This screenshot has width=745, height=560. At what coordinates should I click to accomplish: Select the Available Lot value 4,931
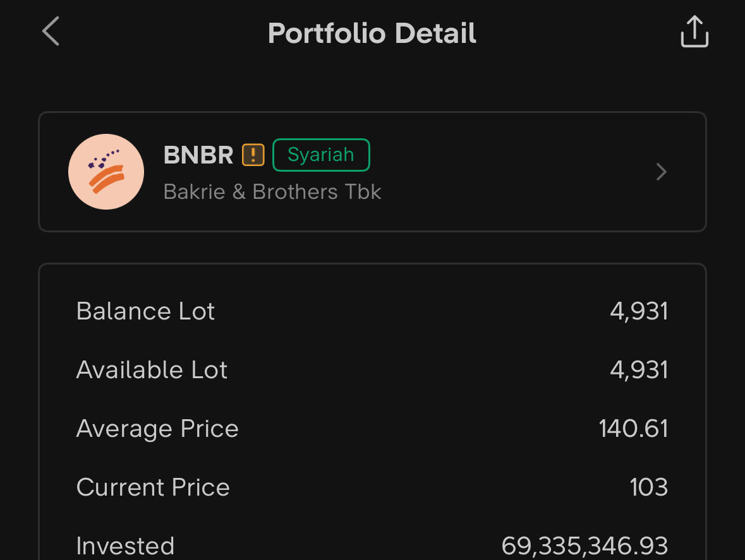(639, 370)
